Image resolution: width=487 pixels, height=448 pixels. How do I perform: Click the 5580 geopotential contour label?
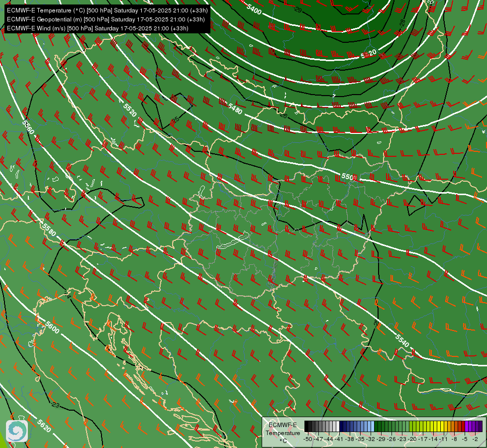pos(49,230)
